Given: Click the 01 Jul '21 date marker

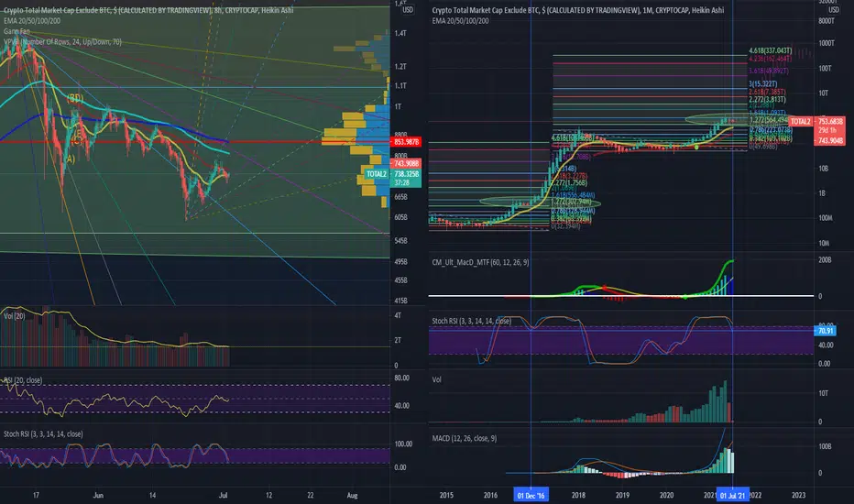Looking at the screenshot, I should (732, 495).
